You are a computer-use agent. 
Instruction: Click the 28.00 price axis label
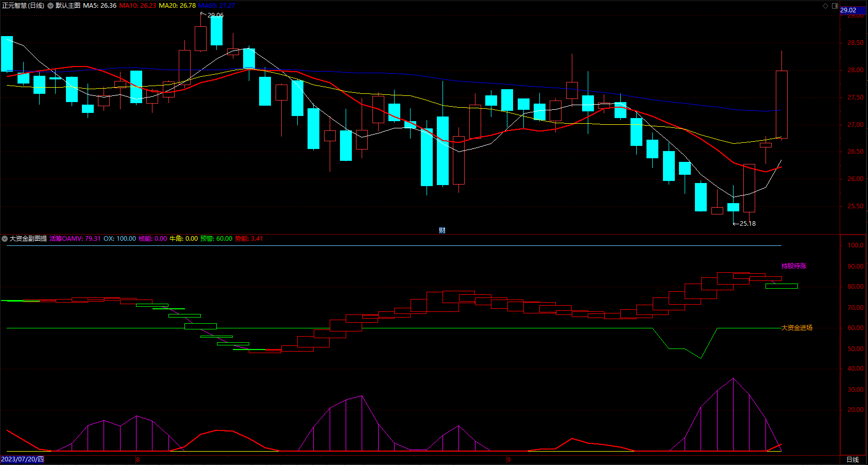pyautogui.click(x=856, y=70)
